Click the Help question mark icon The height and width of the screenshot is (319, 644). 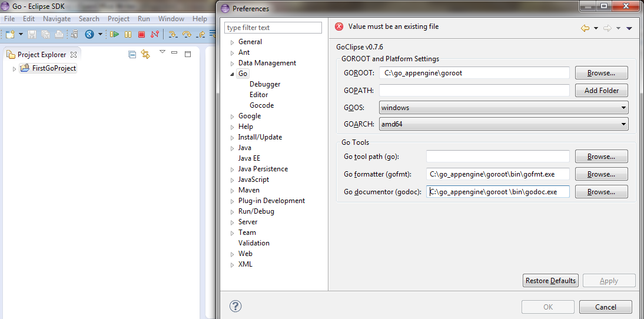coord(235,306)
